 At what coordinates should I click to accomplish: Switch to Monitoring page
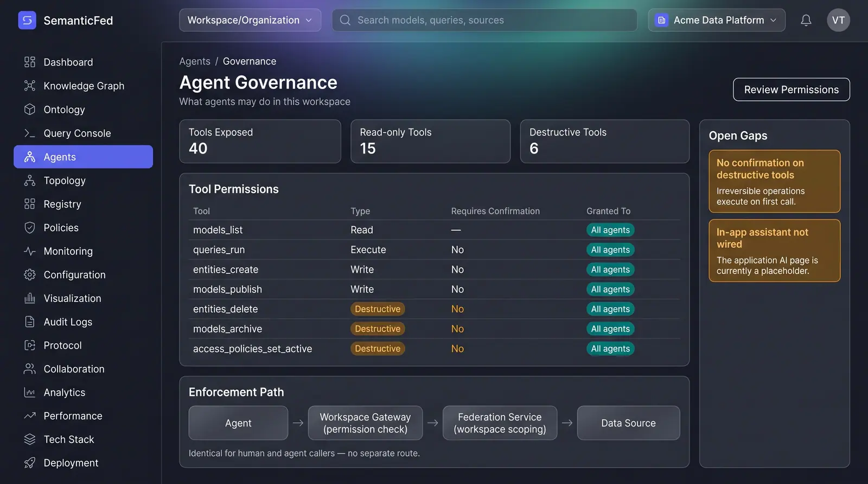[x=83, y=251]
